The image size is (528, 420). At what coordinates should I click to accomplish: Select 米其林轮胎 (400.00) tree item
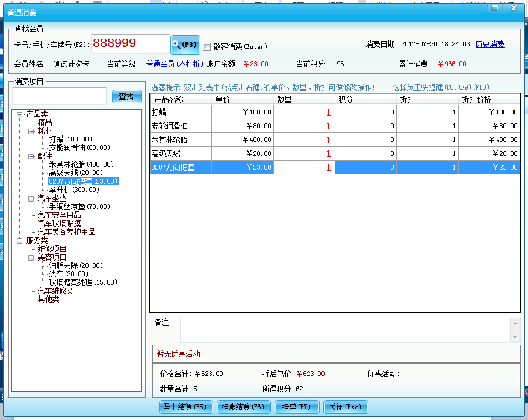pyautogui.click(x=81, y=164)
